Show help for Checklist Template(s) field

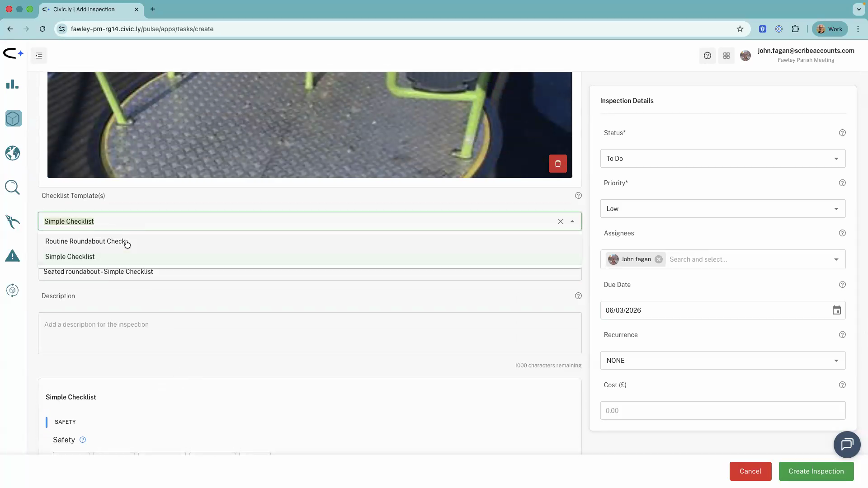pyautogui.click(x=578, y=196)
